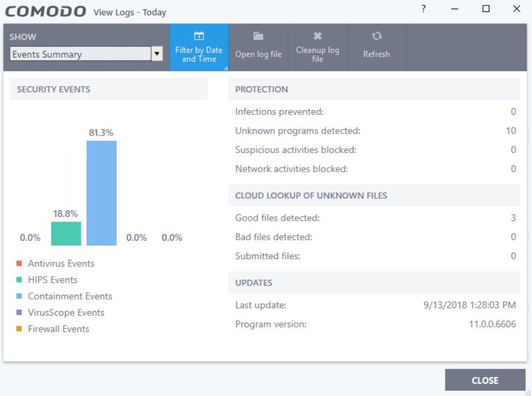Maximize the View Logs window
Screen dimensions: 532x396
coord(486,9)
